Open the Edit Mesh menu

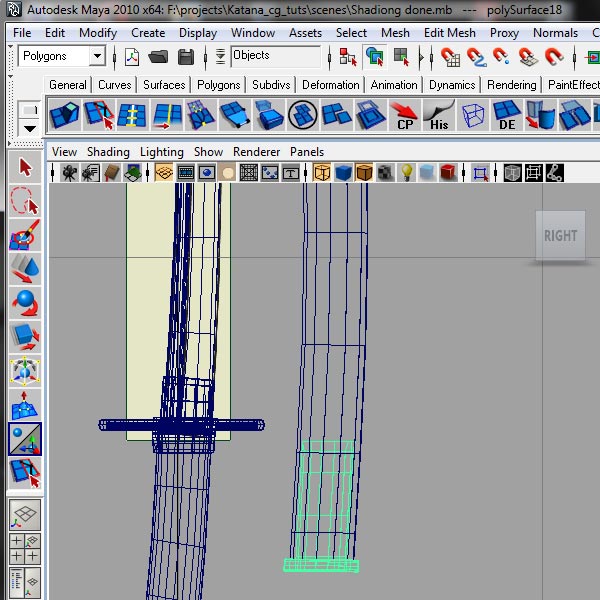pos(450,33)
